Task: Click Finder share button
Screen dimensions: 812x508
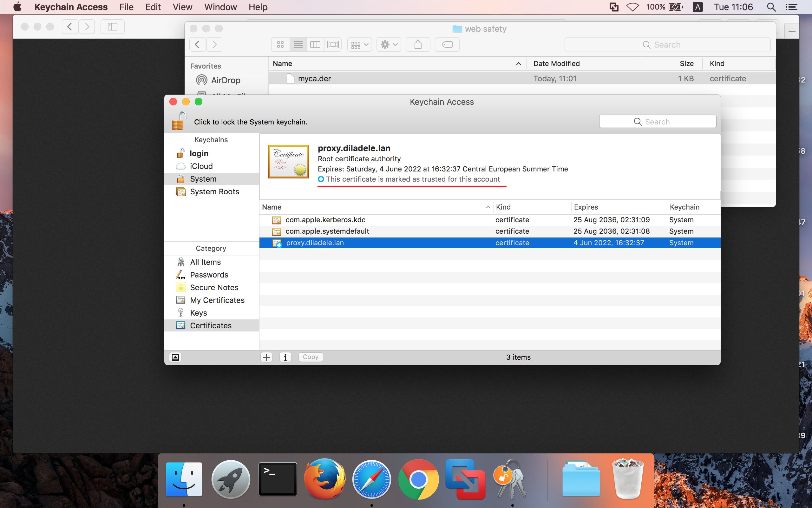Action: (418, 44)
